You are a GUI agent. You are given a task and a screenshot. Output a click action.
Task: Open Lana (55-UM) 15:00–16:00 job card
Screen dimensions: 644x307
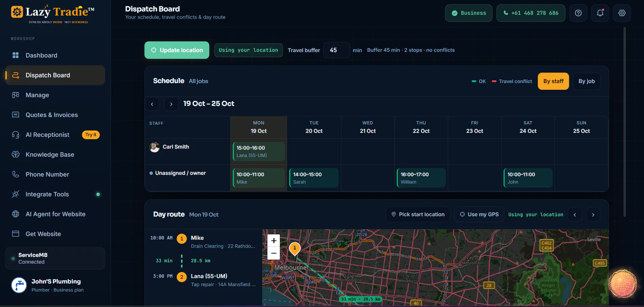tap(259, 151)
